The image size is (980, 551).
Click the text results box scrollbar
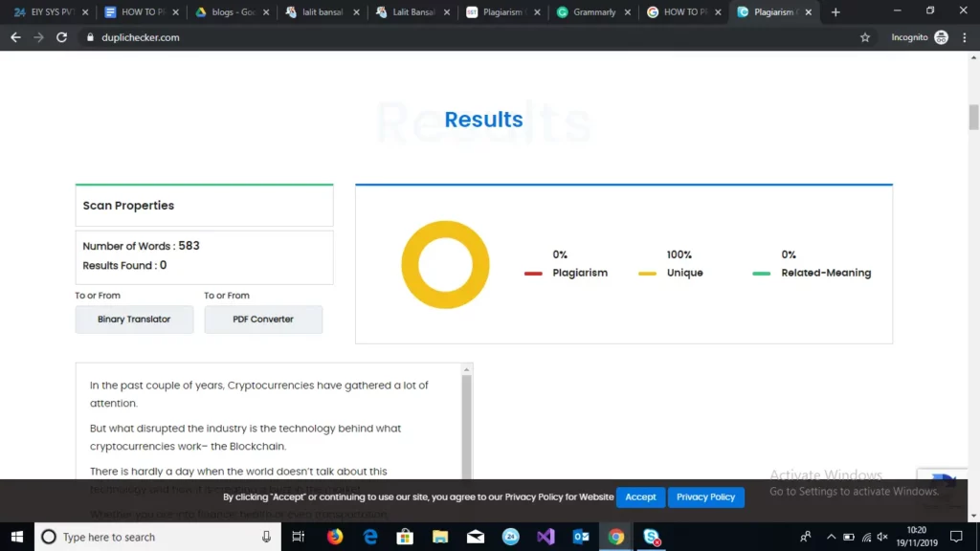467,421
